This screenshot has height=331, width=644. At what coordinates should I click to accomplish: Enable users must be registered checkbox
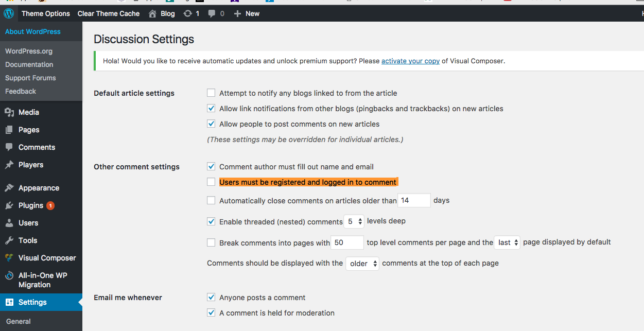[x=211, y=182]
